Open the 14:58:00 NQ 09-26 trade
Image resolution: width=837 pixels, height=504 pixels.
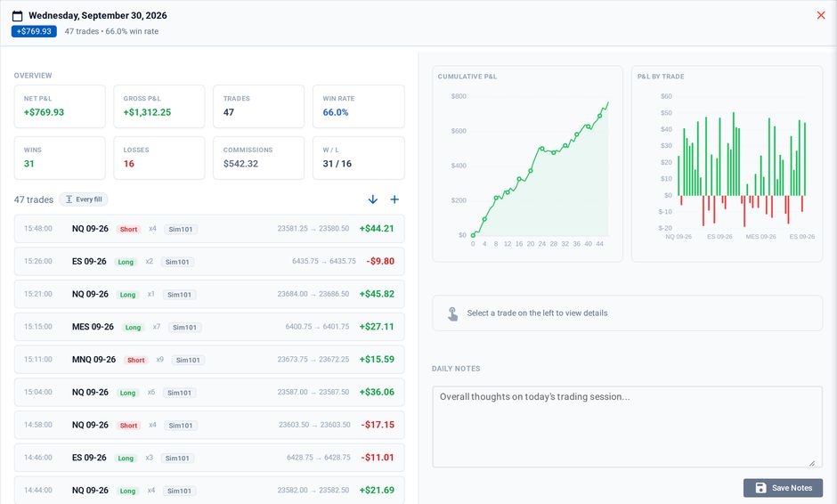coord(209,425)
